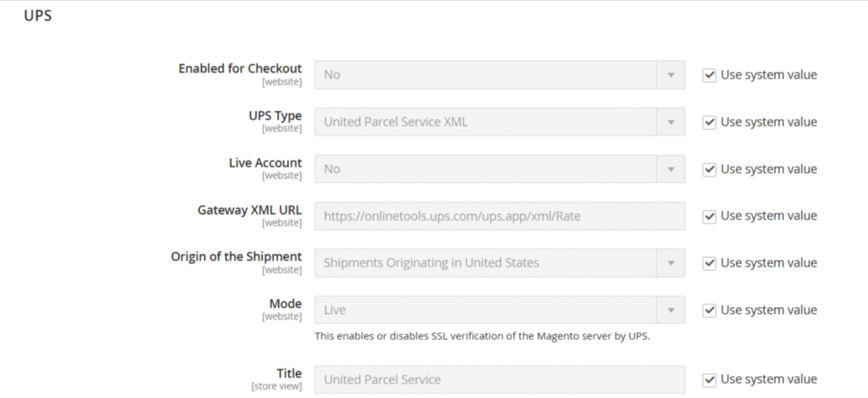Uncheck 'Use system value' for Live Account
Image resolution: width=868 pixels, height=398 pixels.
709,169
